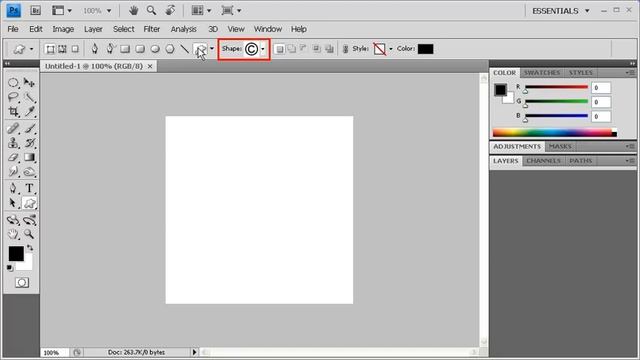The width and height of the screenshot is (640, 360).
Task: Enable Paths mode
Action: [62, 49]
